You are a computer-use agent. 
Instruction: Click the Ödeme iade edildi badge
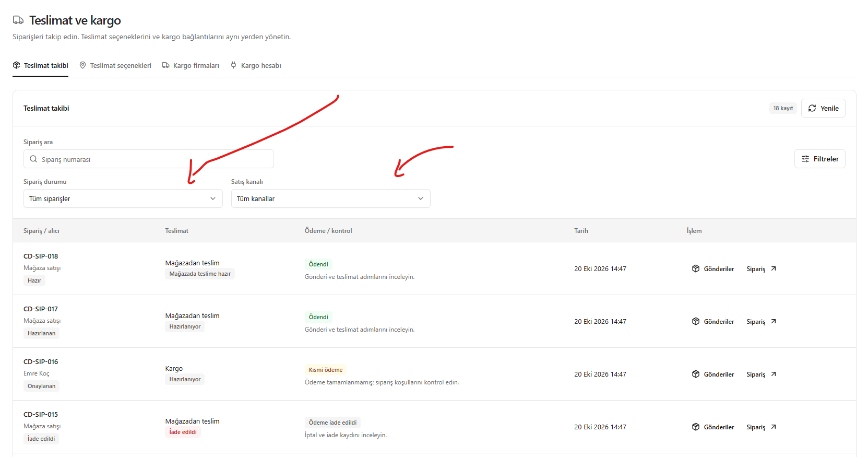(x=333, y=423)
